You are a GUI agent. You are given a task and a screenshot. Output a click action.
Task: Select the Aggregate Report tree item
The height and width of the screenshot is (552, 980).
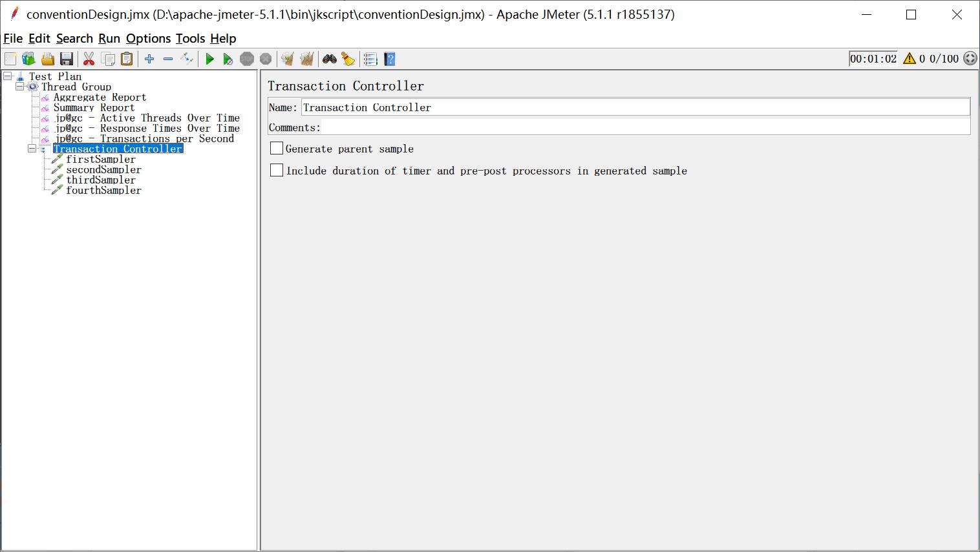pyautogui.click(x=100, y=98)
